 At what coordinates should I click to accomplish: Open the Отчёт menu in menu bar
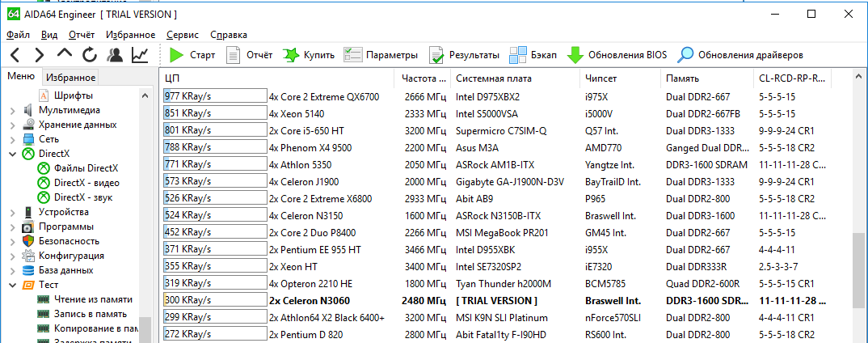coord(82,35)
